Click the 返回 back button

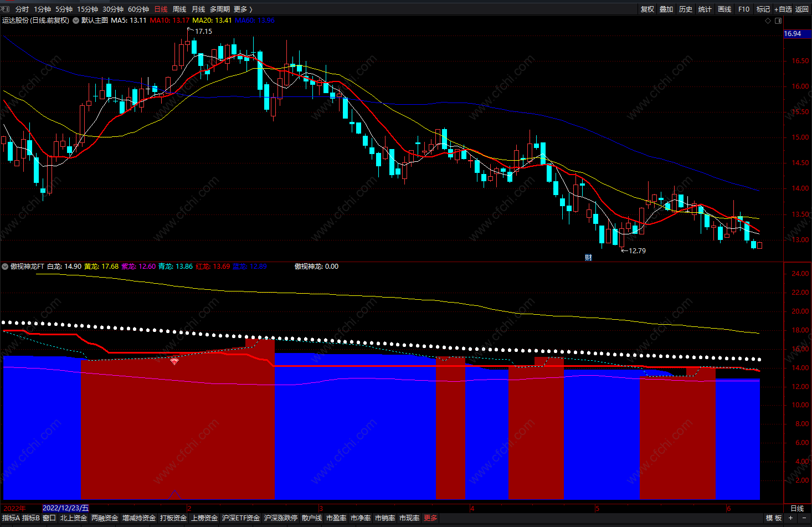coord(802,9)
